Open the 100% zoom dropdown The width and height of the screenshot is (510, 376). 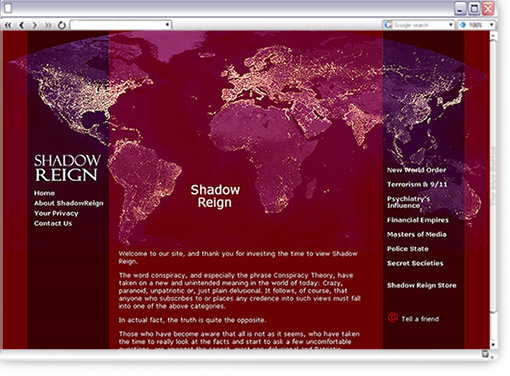click(491, 25)
